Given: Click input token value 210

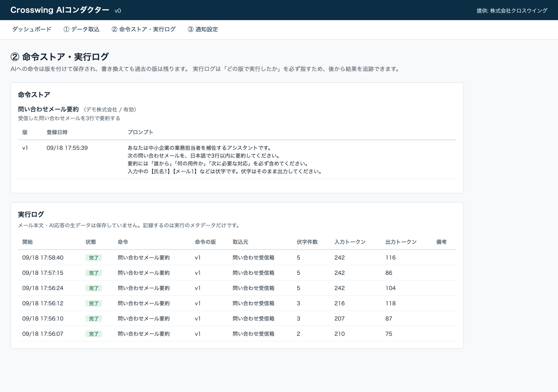Looking at the screenshot, I should tap(339, 334).
